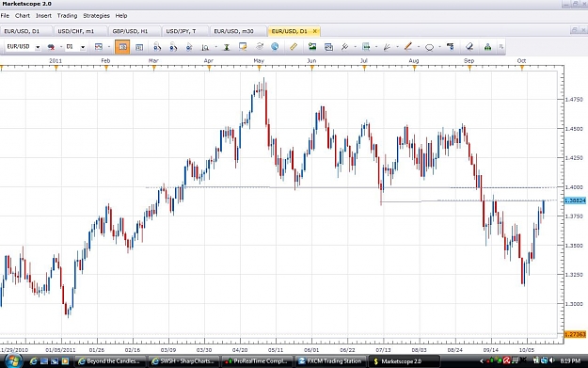Open the line tool dropdown arrow
Viewport: 588px width, 368px height.
coord(419,47)
